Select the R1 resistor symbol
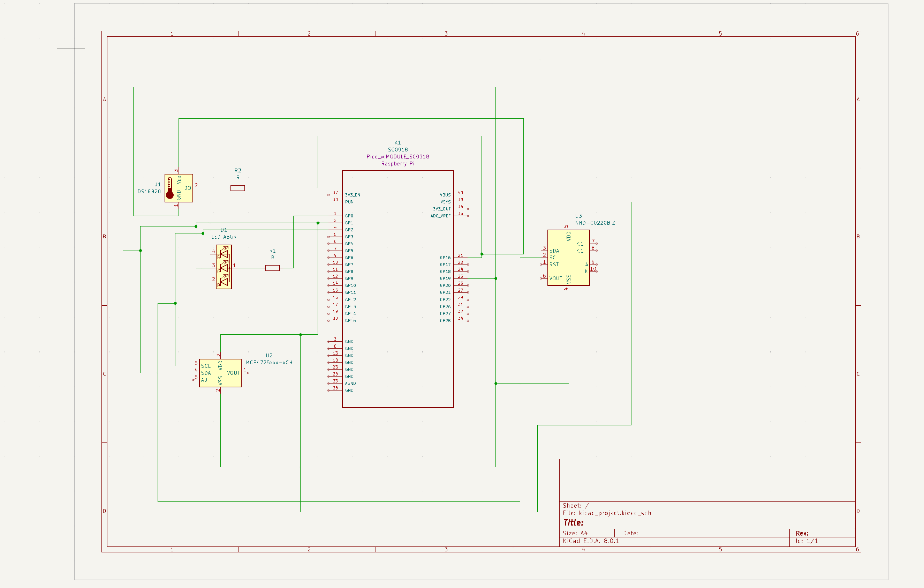This screenshot has height=588, width=924. [272, 268]
